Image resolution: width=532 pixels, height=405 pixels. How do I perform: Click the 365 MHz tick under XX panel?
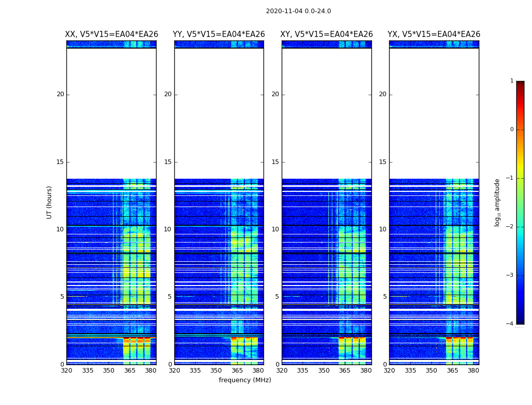tap(130, 371)
